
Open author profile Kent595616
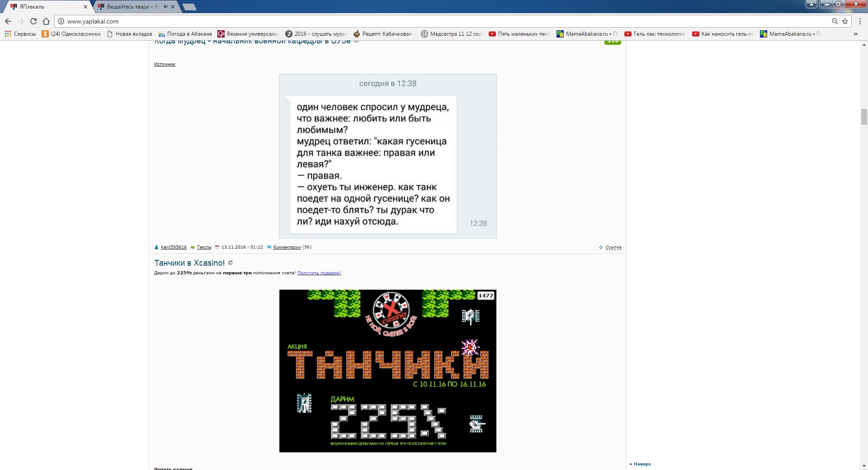tap(174, 247)
